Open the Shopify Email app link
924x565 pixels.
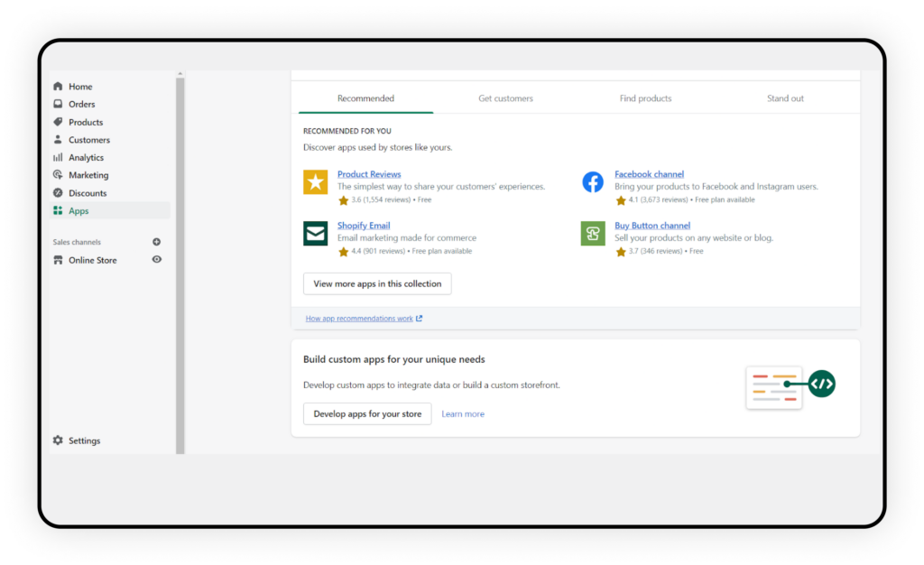(x=364, y=225)
